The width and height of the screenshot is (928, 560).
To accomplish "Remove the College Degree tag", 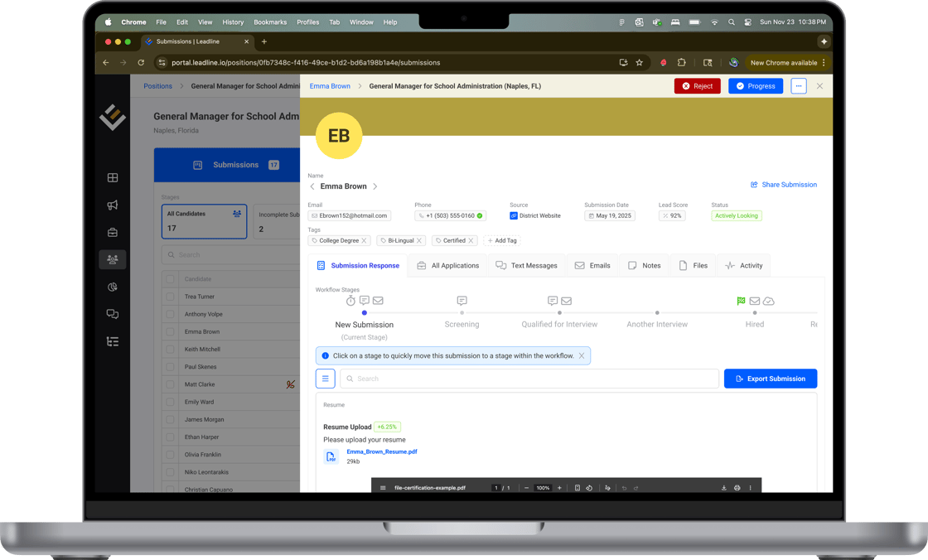I will tap(364, 241).
